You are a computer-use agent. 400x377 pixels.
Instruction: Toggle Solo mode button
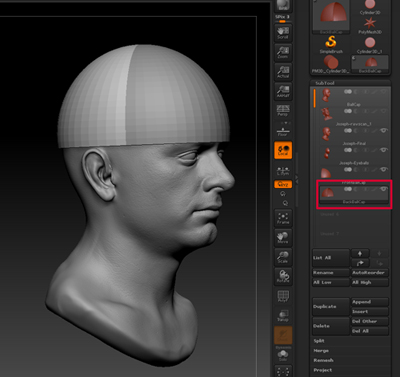coord(283,355)
